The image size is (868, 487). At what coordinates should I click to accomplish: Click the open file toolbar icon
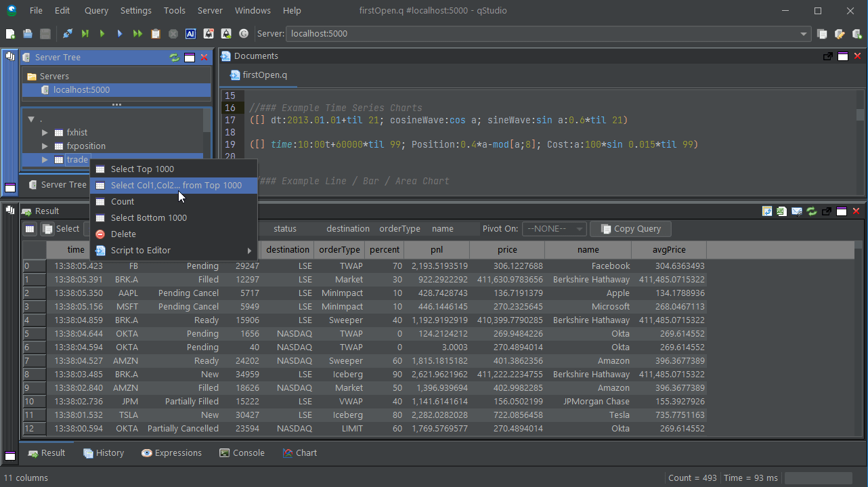click(x=28, y=34)
